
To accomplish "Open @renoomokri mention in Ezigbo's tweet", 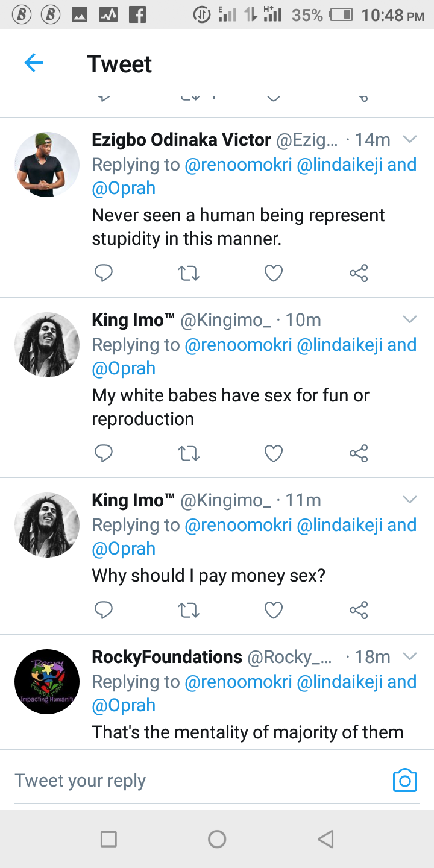I will point(238,165).
